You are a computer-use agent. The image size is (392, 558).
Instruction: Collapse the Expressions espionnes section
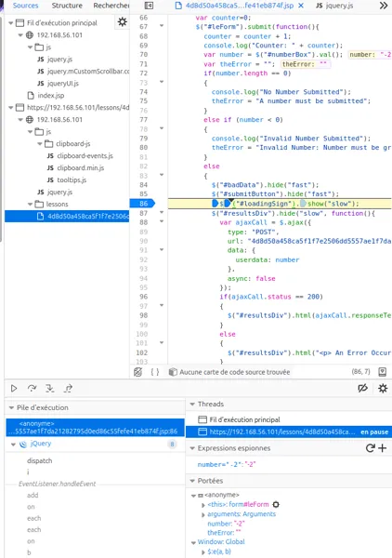click(x=192, y=448)
